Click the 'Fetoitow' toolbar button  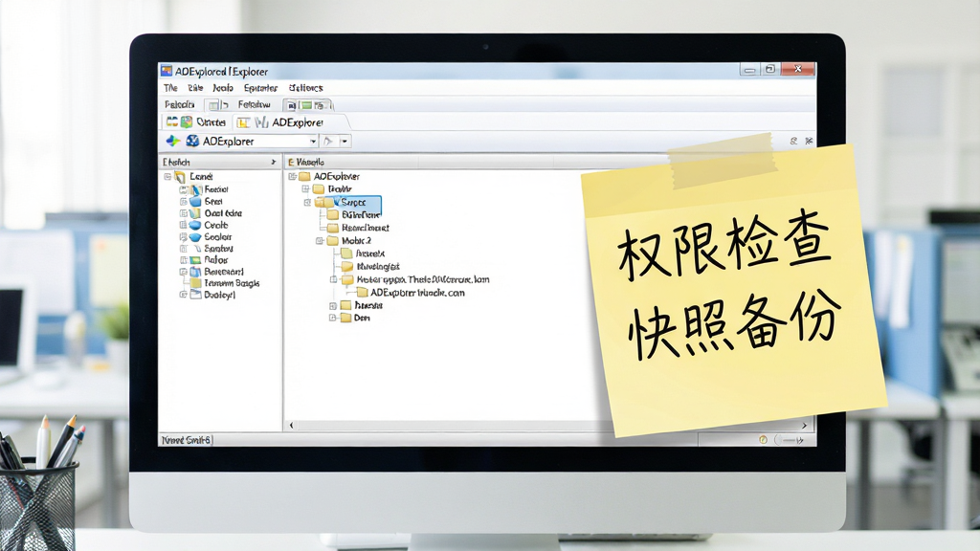(254, 104)
